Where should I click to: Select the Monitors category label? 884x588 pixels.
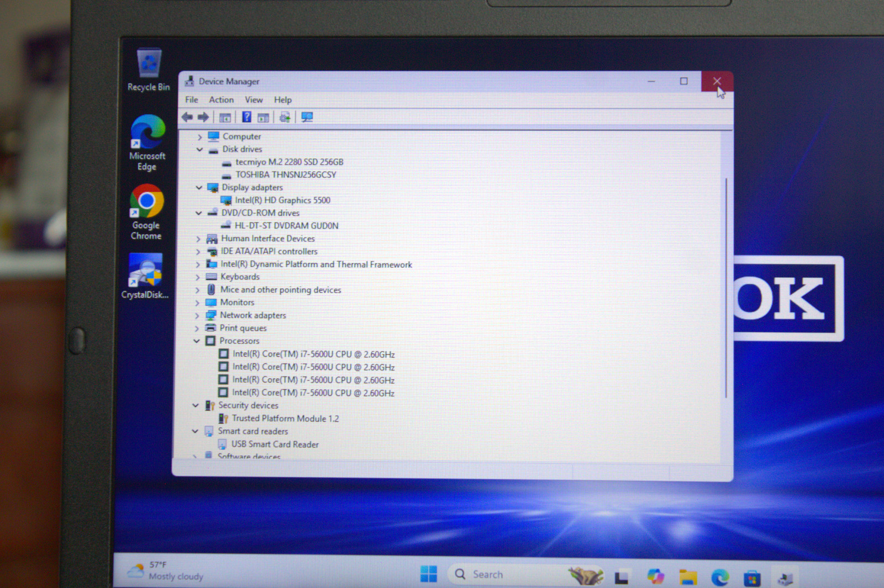pos(237,303)
